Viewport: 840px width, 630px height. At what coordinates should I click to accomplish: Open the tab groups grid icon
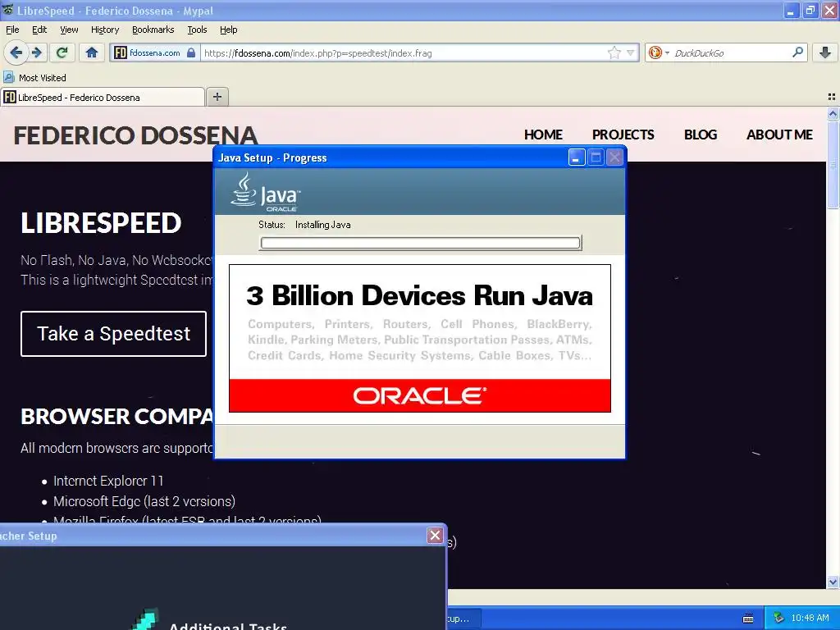click(x=832, y=97)
